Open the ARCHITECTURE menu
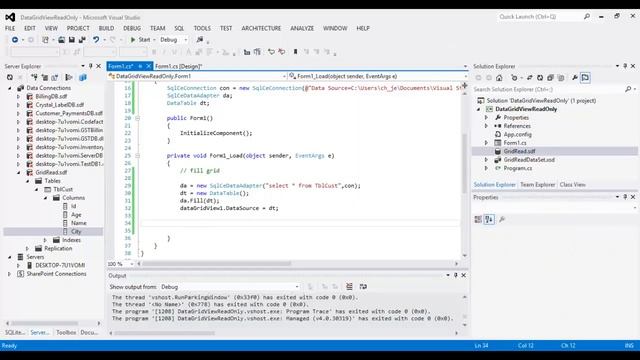This screenshot has width=640, height=360. 261,28
